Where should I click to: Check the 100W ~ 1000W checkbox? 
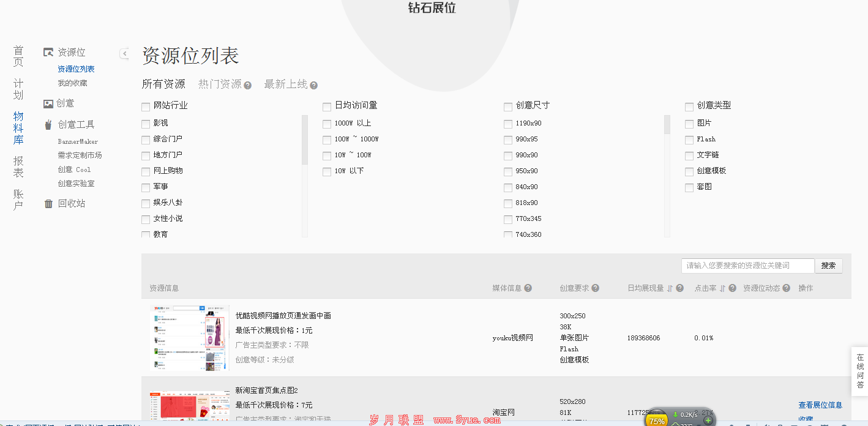(x=327, y=140)
